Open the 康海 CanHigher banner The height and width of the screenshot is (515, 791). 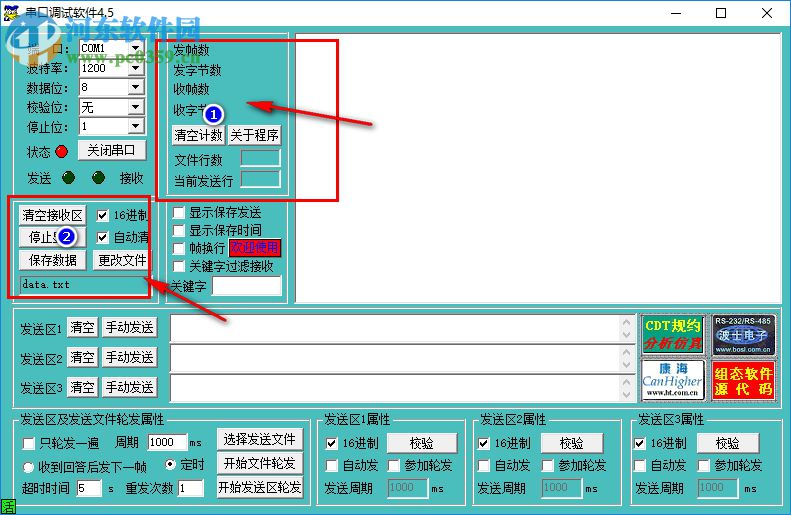click(x=673, y=380)
